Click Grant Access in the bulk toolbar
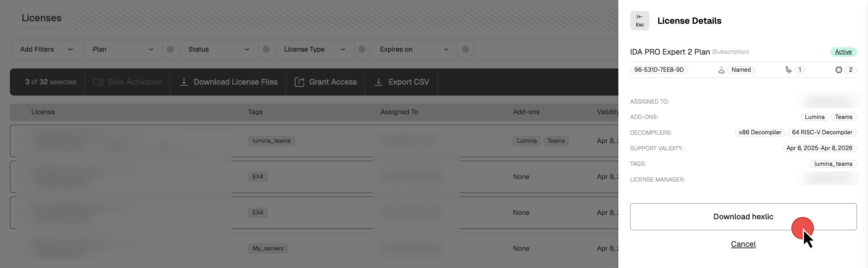 (x=325, y=82)
